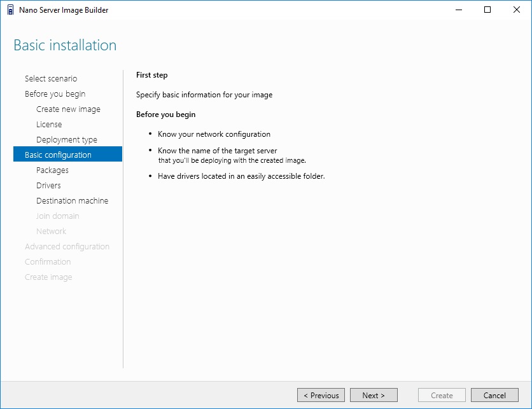Viewport: 532px width, 409px height.
Task: Click the bold 'Before you begin' content heading
Action: tap(165, 114)
